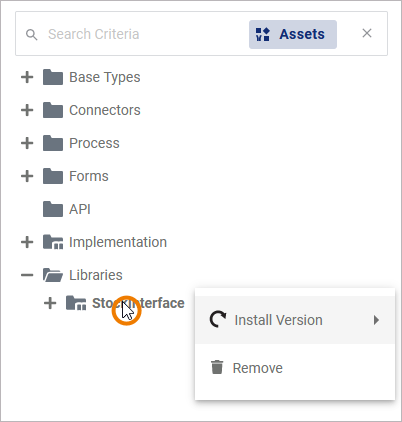This screenshot has width=402, height=422.
Task: Expand the Forms folder
Action: coord(27,176)
